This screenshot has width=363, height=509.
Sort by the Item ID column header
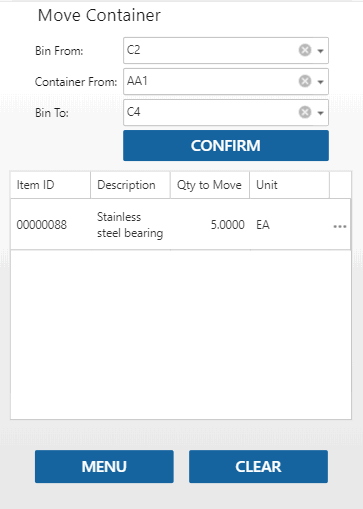point(50,185)
